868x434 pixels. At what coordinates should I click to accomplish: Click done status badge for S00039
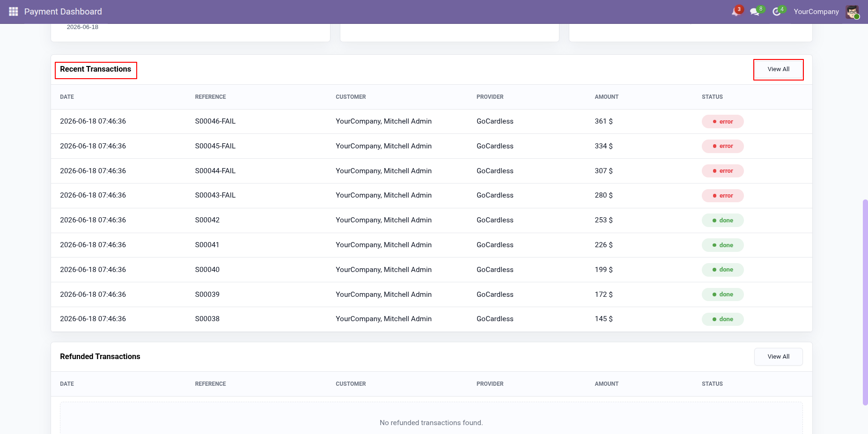(x=722, y=294)
